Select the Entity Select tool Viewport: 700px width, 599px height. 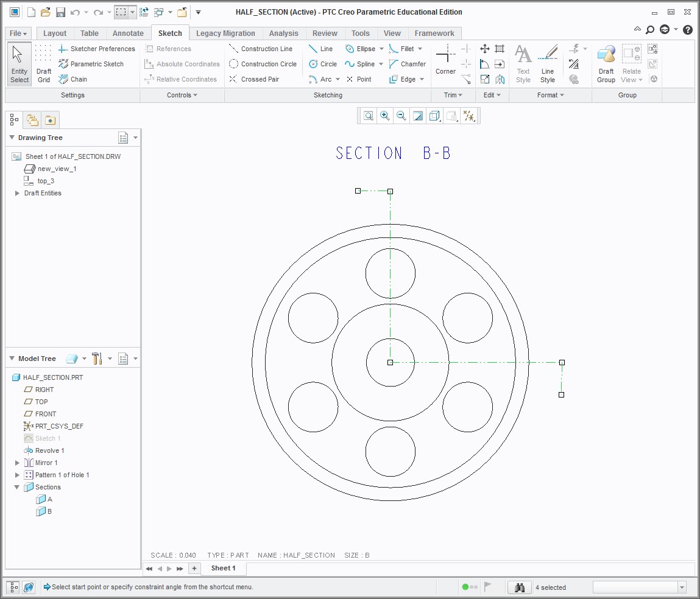[19, 65]
